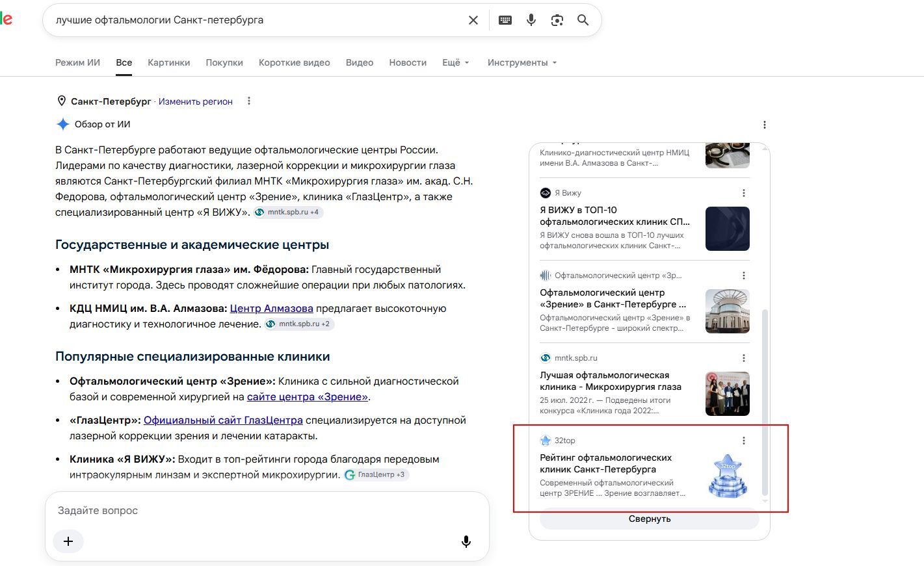924x566 pixels.
Task: Click the domed building thumbnail for Зрение center
Action: click(x=728, y=311)
